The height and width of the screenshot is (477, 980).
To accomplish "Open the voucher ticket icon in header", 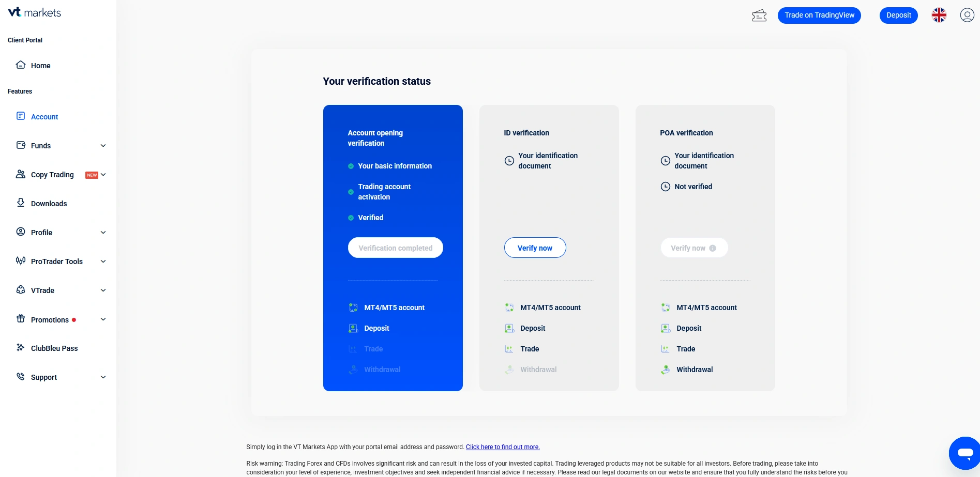I will 759,16.
